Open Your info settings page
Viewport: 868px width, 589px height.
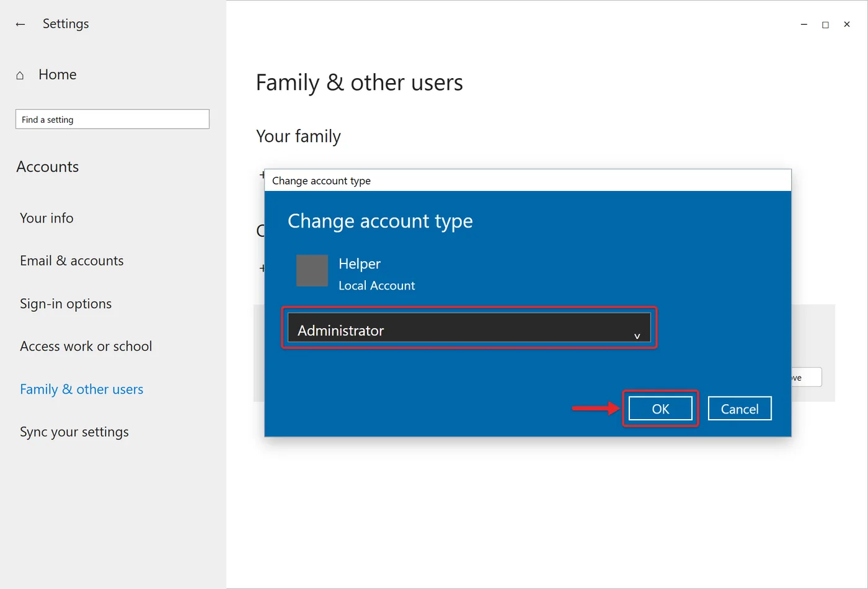click(x=46, y=218)
